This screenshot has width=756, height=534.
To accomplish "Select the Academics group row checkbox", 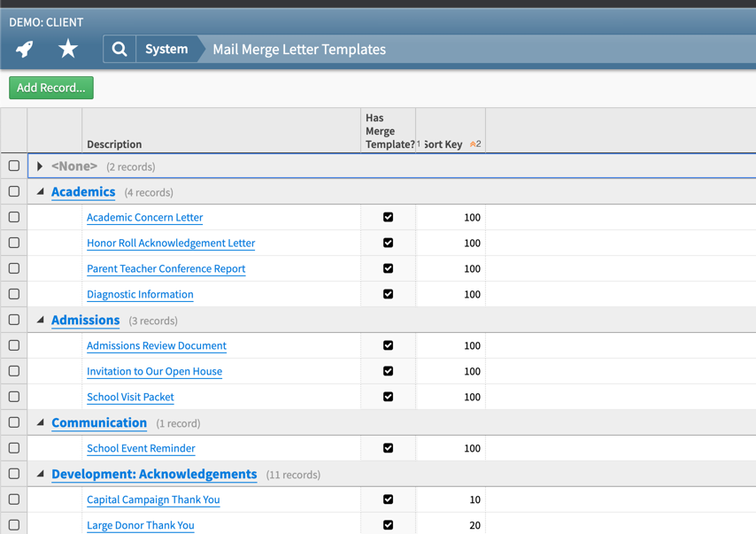I will 14,191.
